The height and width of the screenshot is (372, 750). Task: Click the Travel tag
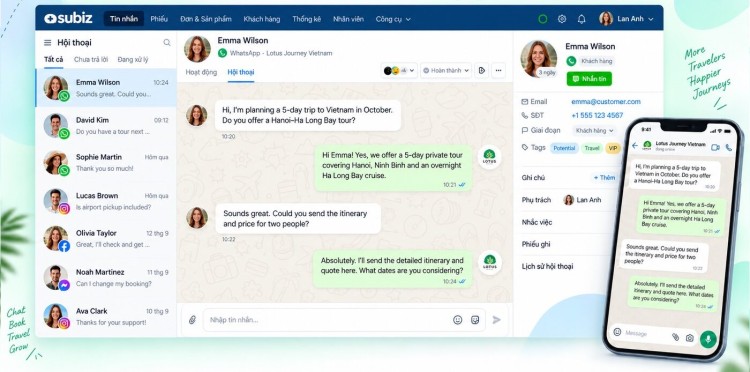pos(592,148)
